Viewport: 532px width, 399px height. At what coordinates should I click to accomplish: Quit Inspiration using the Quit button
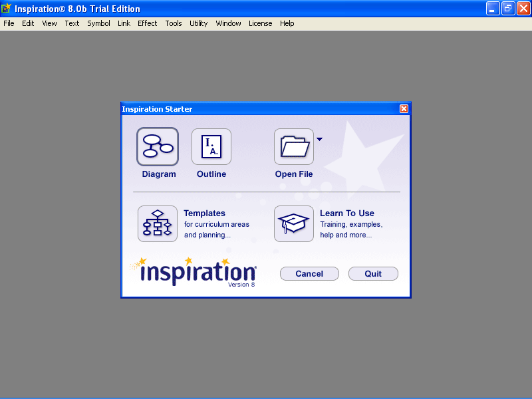[373, 273]
